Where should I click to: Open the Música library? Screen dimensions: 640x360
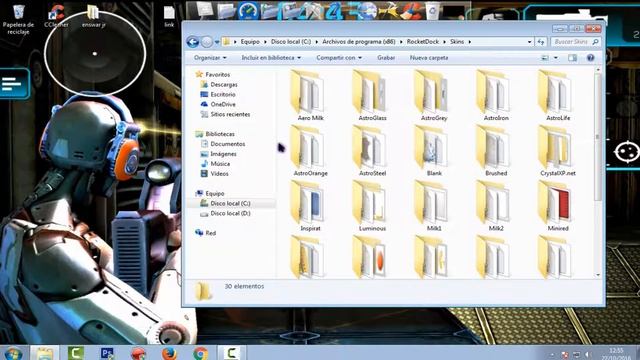coord(220,164)
